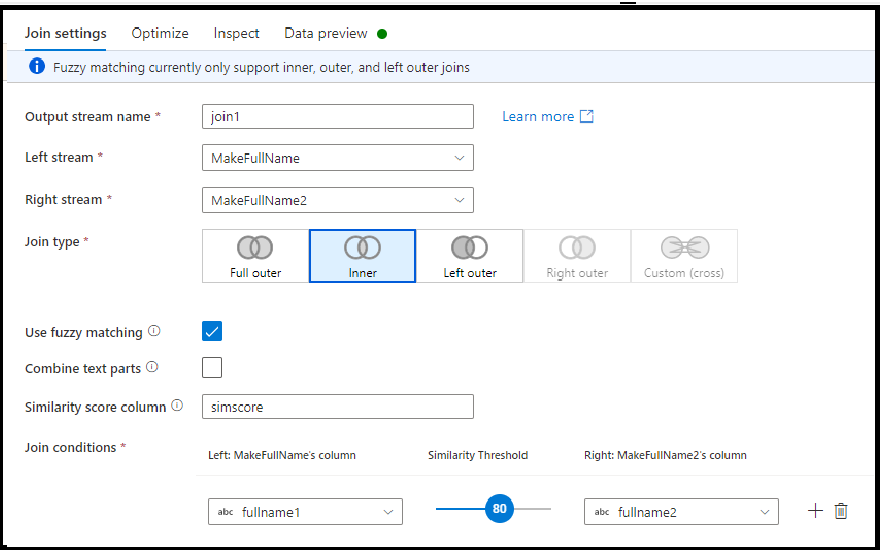Viewport: 880px width, 552px height.
Task: Click the info icon beside Similarity score column
Action: (x=177, y=405)
